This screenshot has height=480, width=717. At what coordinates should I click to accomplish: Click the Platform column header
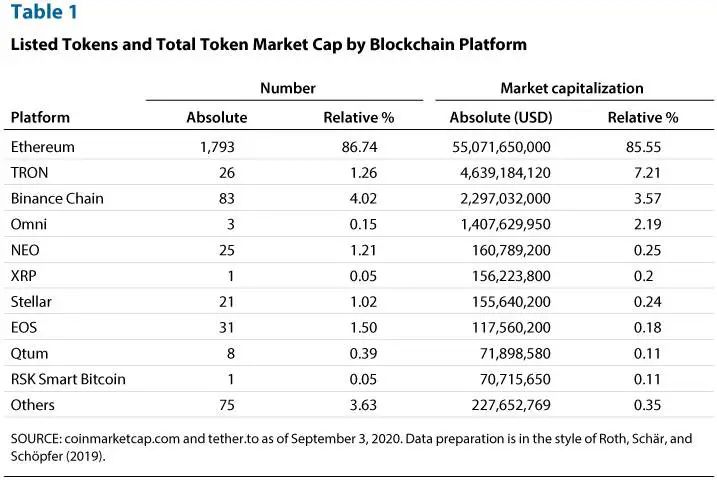pos(40,117)
